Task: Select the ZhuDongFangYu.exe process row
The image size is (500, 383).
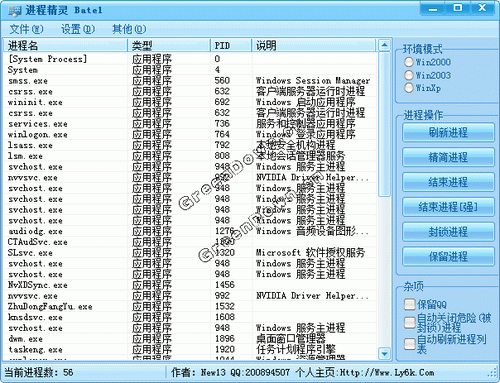Action: (190, 306)
